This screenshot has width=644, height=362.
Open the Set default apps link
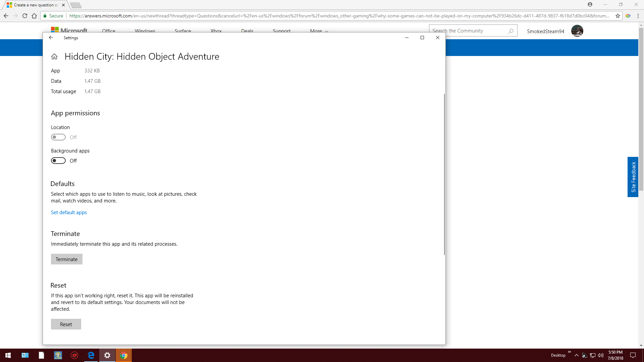(69, 213)
